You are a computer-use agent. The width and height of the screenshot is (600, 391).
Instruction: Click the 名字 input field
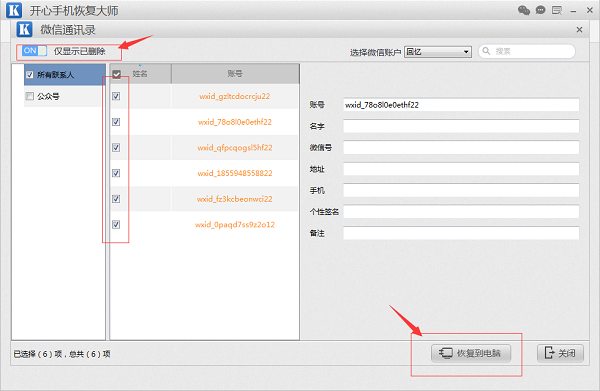click(x=461, y=126)
